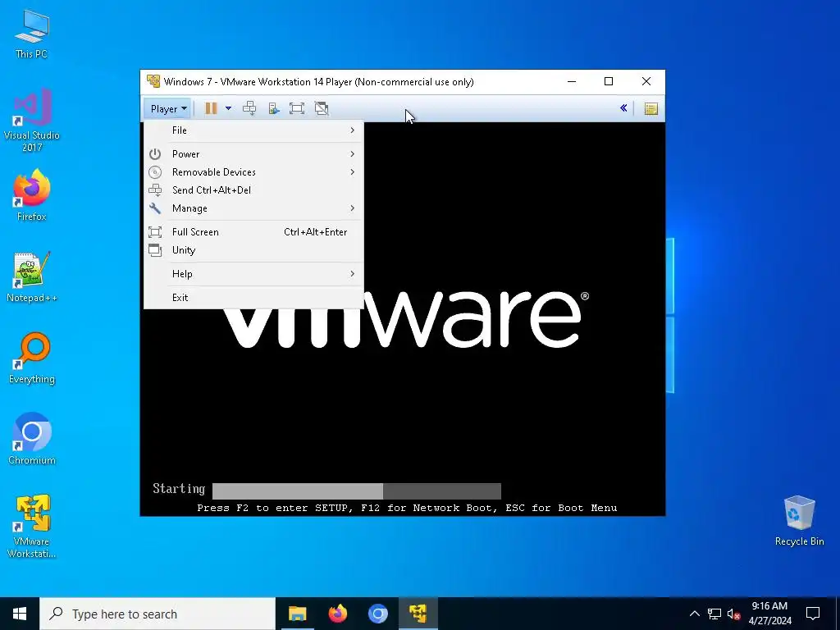Select Send Ctrl+Alt+Del menu entry
Image resolution: width=840 pixels, height=630 pixels.
254,190
